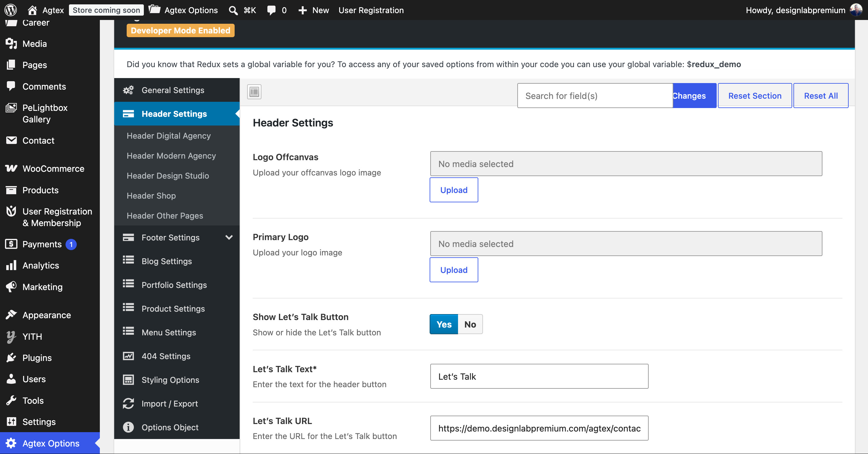This screenshot has height=454, width=868.
Task: Open the Pages sidebar icon
Action: pyautogui.click(x=11, y=65)
